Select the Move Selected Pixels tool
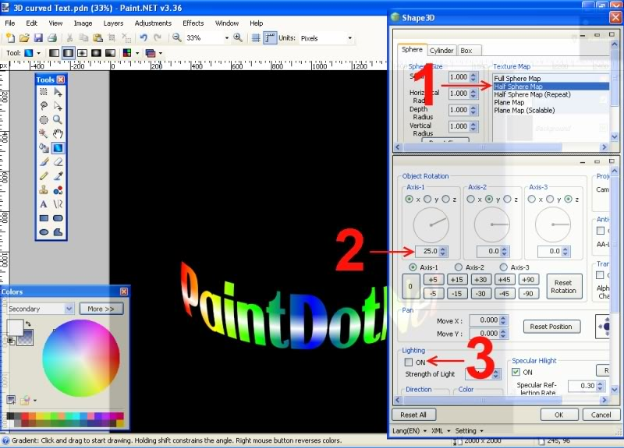 pos(58,92)
